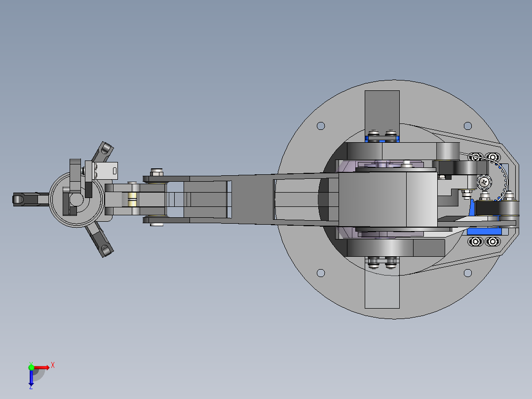Image resolution: width=532 pixels, height=399 pixels.
Task: Click the blue Z axis arrow of the triad
Action: (x=31, y=378)
